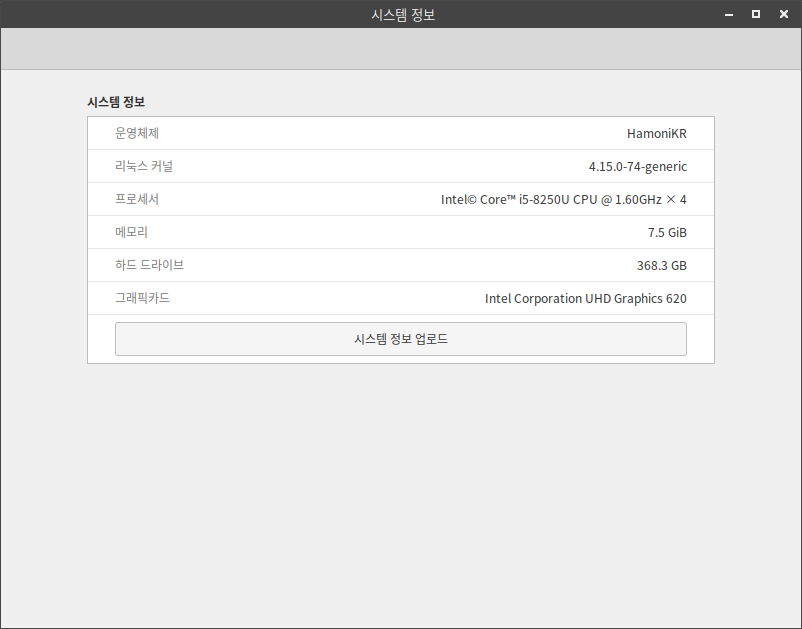Select the 메모리 label

pyautogui.click(x=131, y=232)
